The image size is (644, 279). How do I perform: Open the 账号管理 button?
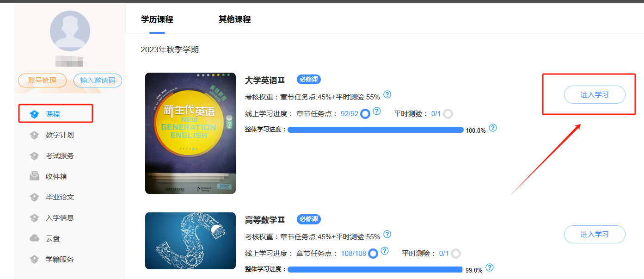(x=43, y=81)
